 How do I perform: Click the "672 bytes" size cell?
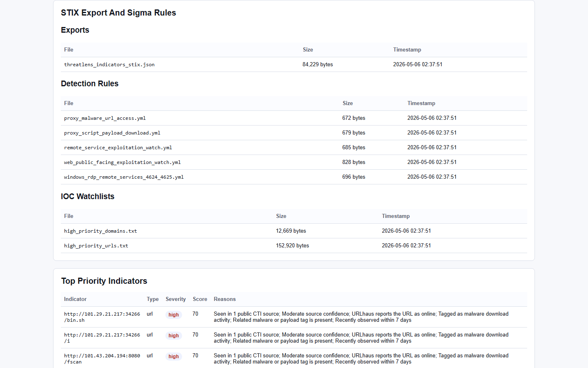354,118
